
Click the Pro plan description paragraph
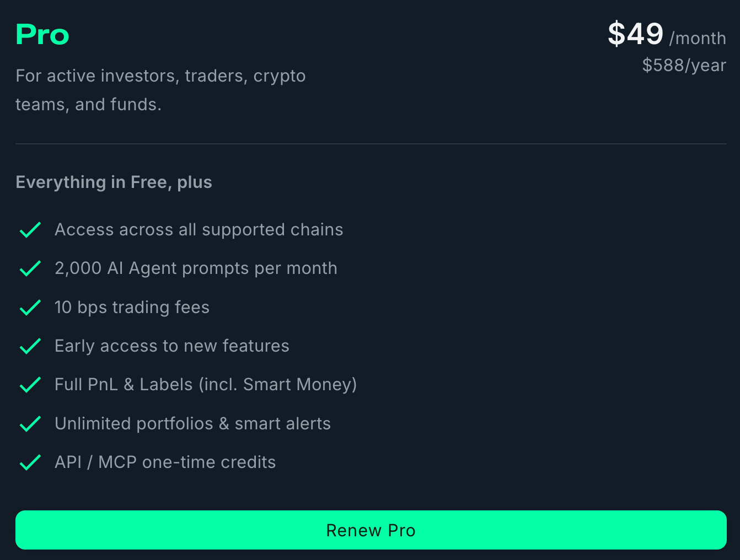[160, 90]
